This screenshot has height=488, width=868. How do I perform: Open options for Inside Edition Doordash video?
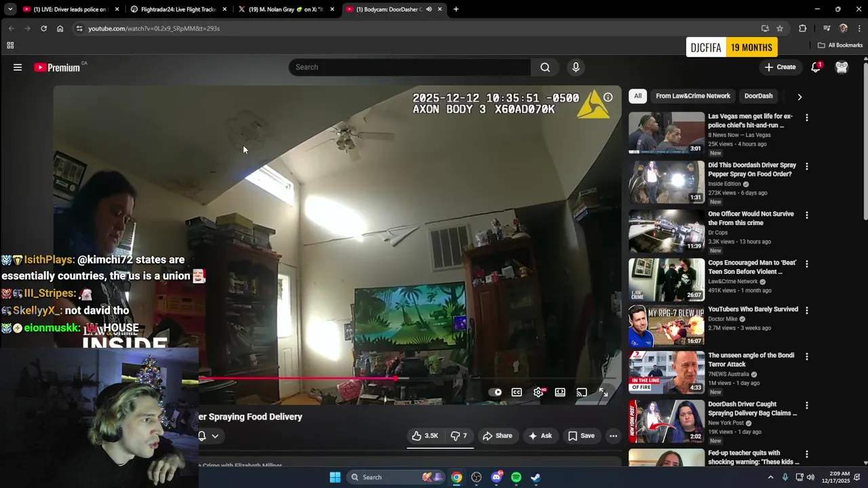[806, 167]
